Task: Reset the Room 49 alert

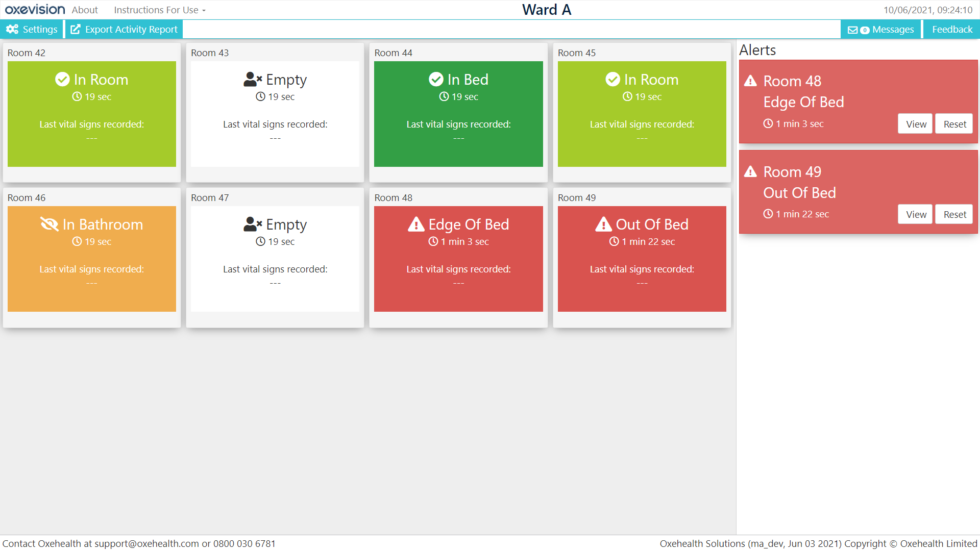Action: click(x=954, y=214)
